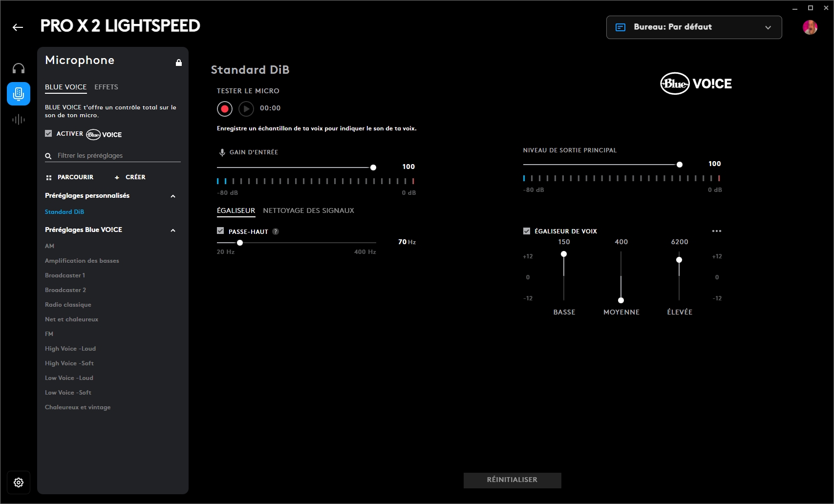Uncheck the Passe-Haut filter checkbox
This screenshot has width=834, height=504.
point(220,231)
